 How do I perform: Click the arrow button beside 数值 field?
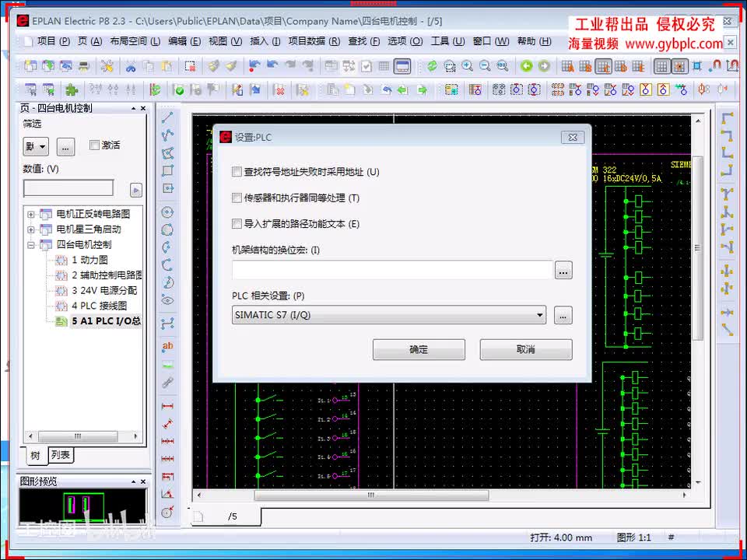click(x=135, y=190)
